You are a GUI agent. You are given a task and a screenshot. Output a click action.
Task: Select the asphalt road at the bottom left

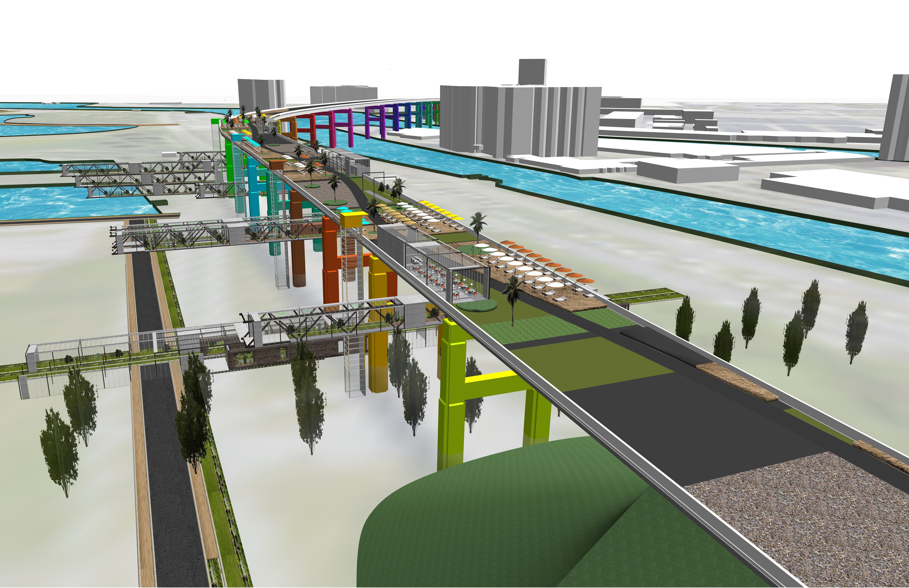point(172,496)
